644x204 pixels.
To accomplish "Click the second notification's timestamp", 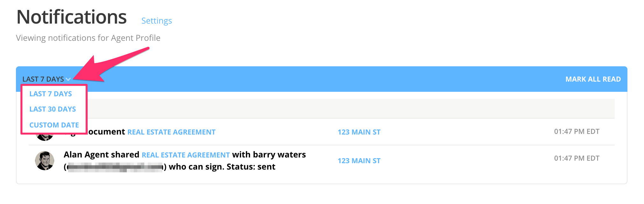I will tap(577, 157).
